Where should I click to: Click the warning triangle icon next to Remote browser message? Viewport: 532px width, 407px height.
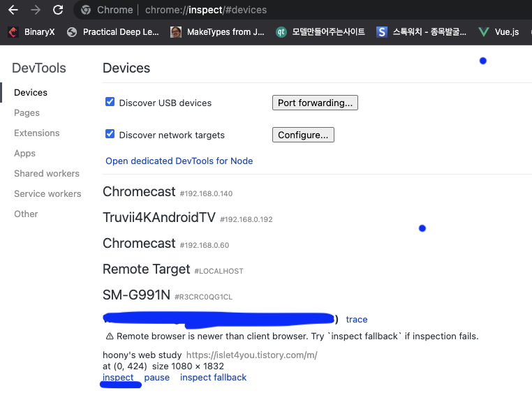tap(110, 336)
